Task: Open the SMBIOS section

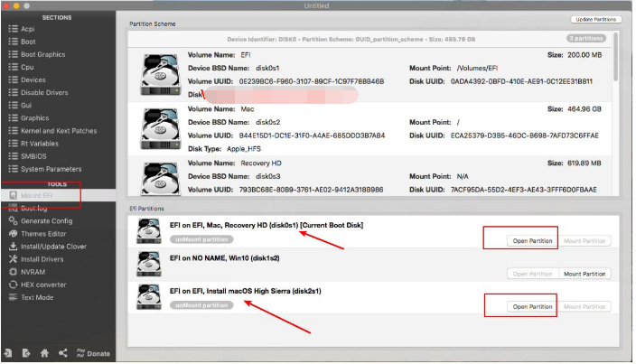Action: (x=33, y=156)
